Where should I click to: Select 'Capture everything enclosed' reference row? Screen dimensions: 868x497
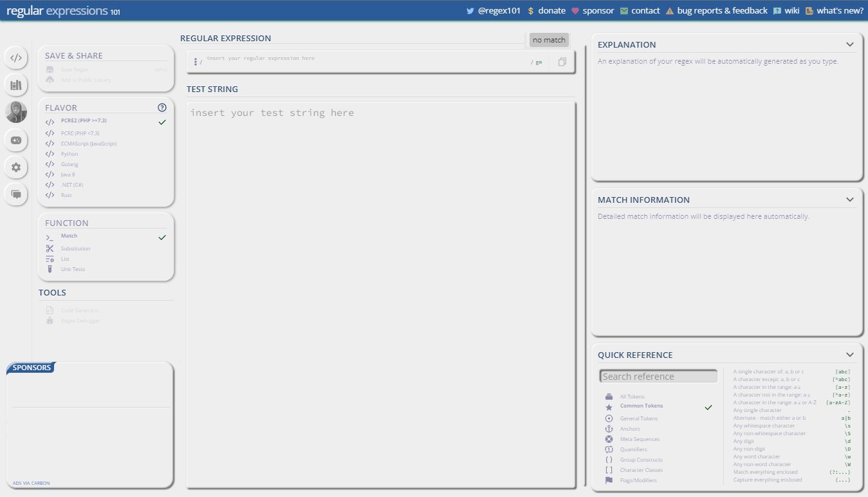792,480
